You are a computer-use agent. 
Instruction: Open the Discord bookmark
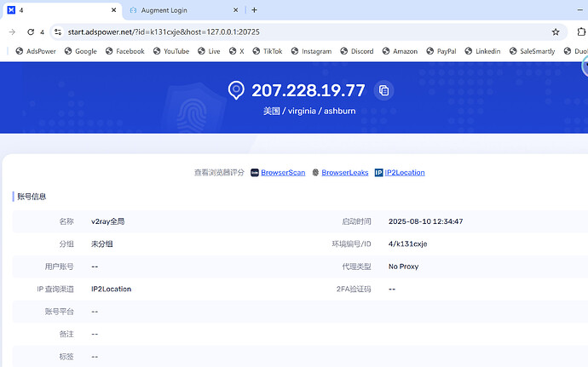tap(357, 51)
